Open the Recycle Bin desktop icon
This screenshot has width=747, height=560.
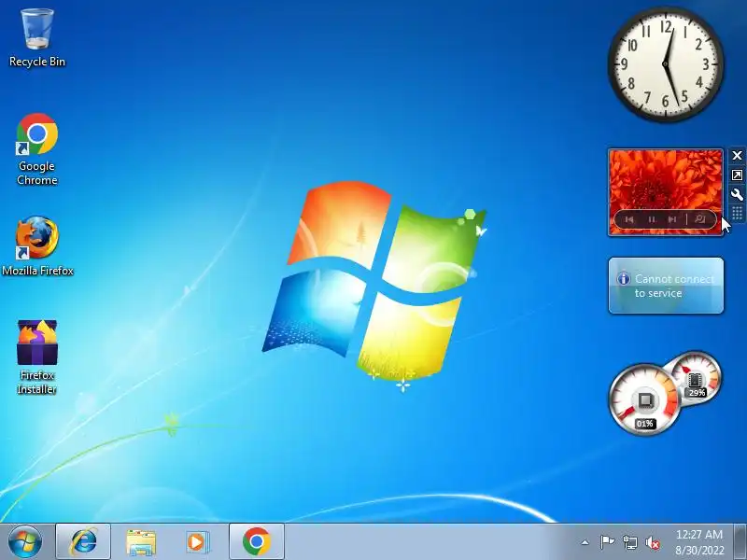[x=37, y=38]
